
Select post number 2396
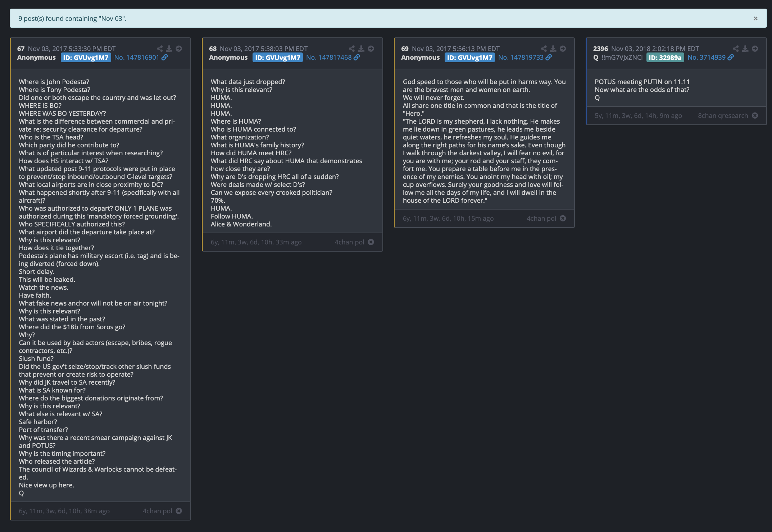600,49
